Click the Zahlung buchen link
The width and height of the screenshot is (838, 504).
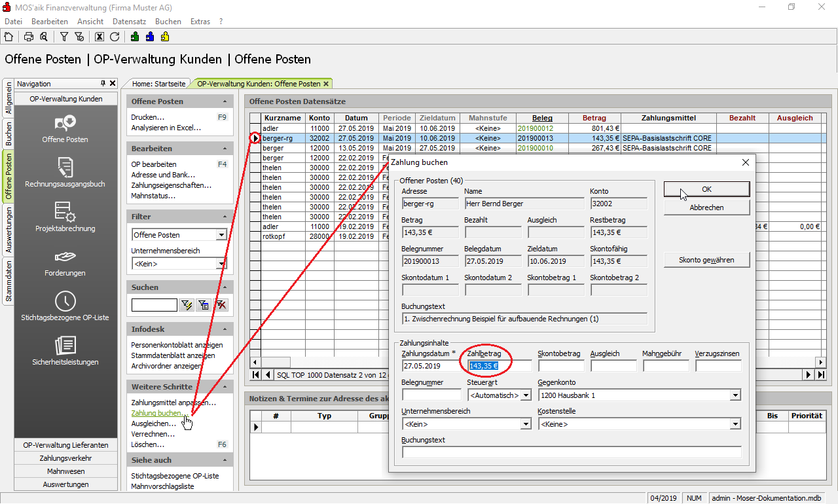tap(157, 414)
